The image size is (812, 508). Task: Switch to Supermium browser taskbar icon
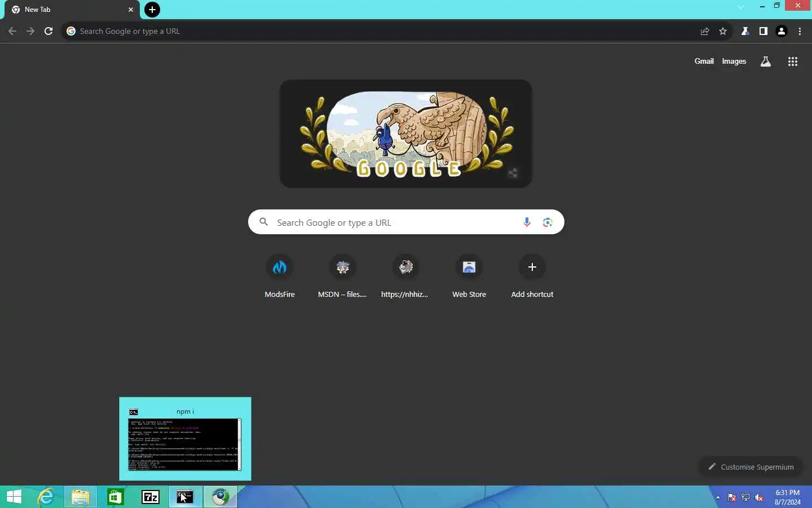tap(220, 497)
